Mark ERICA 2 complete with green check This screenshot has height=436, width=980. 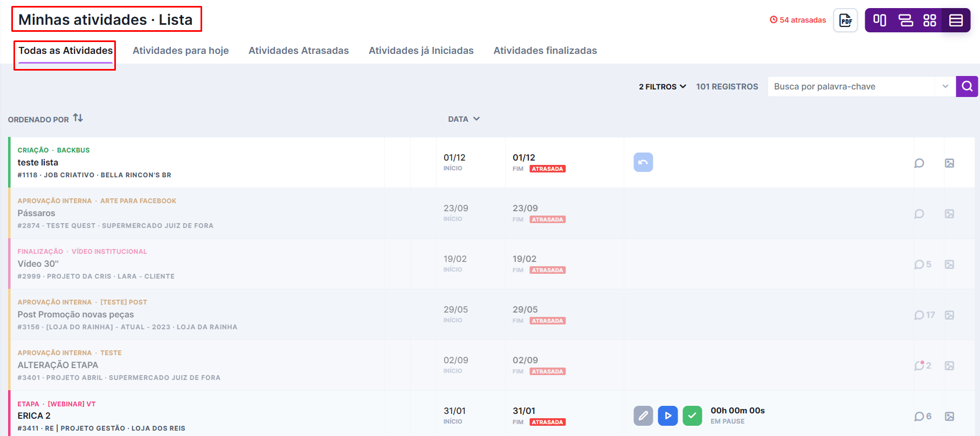click(x=692, y=416)
